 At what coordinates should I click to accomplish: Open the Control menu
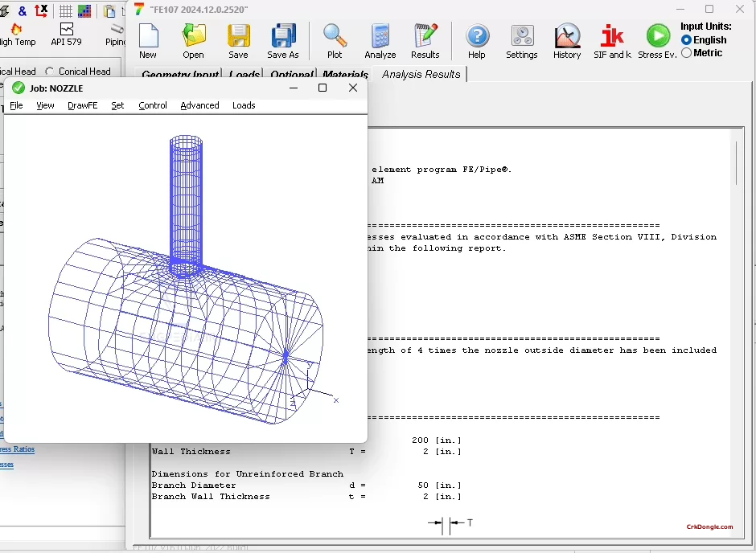(153, 105)
